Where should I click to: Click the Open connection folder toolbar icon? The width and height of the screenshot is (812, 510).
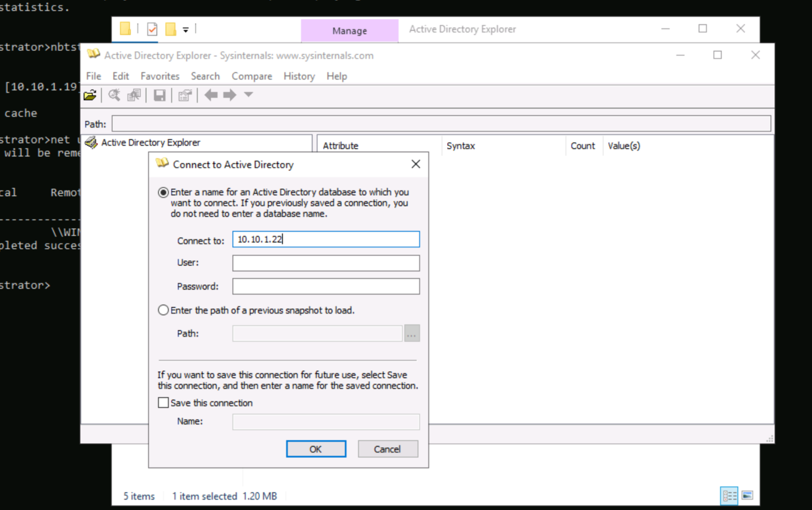[90, 95]
